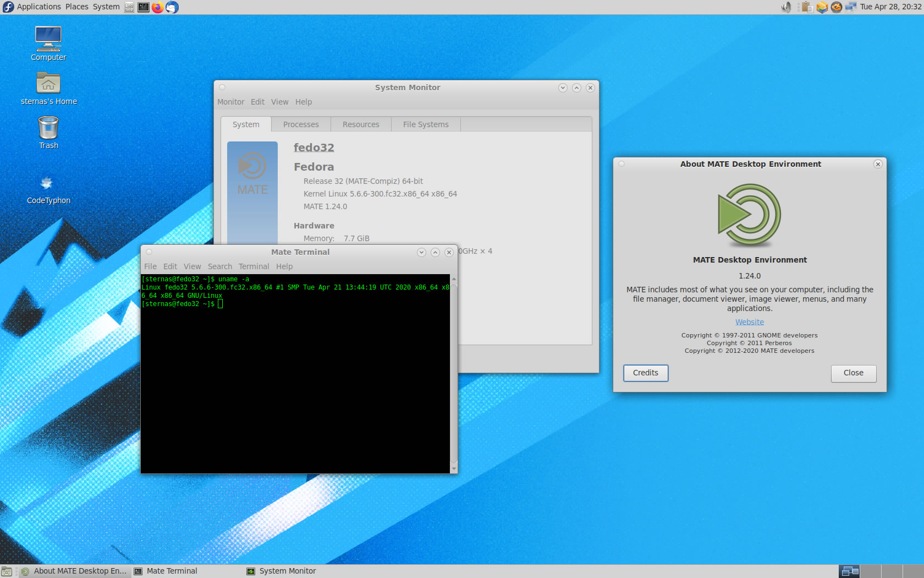Open Help menu in Mate Terminal

[284, 266]
